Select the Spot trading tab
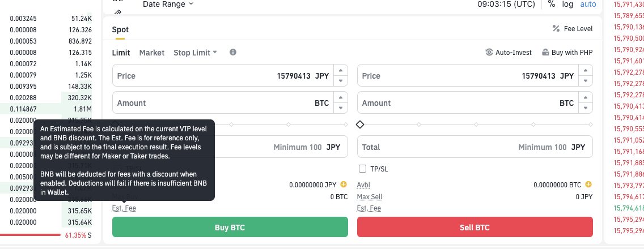644x249 pixels. [120, 29]
